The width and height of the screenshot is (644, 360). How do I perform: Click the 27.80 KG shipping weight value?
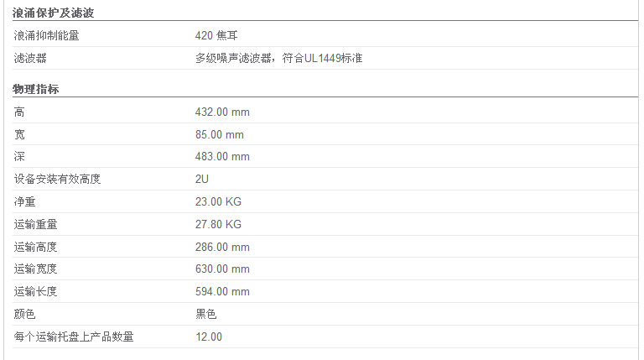point(218,224)
